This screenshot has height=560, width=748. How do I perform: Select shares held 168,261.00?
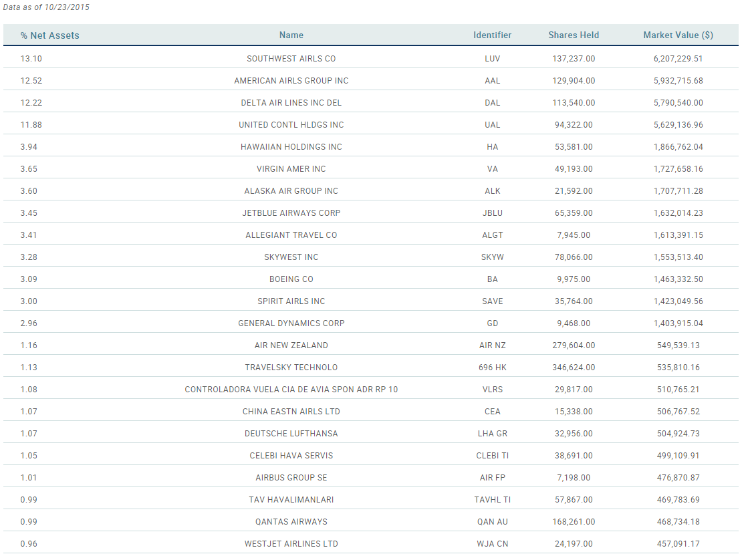[574, 521]
